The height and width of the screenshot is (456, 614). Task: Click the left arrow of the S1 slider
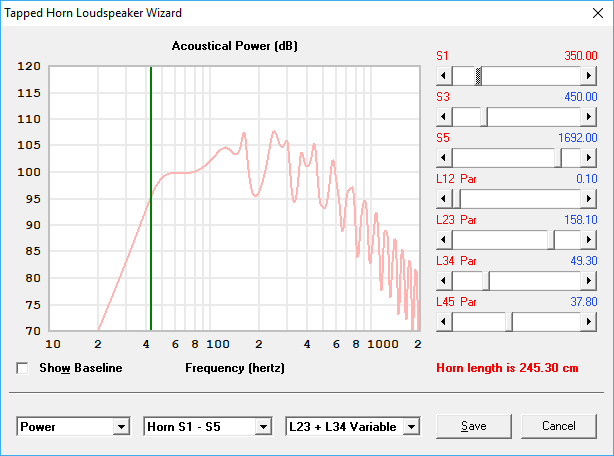pos(444,76)
